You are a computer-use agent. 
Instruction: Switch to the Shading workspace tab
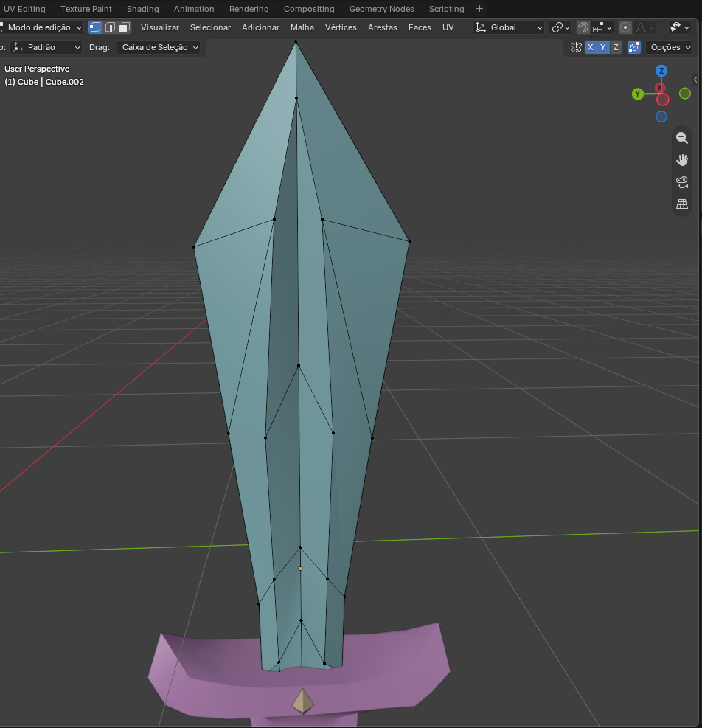coord(142,9)
